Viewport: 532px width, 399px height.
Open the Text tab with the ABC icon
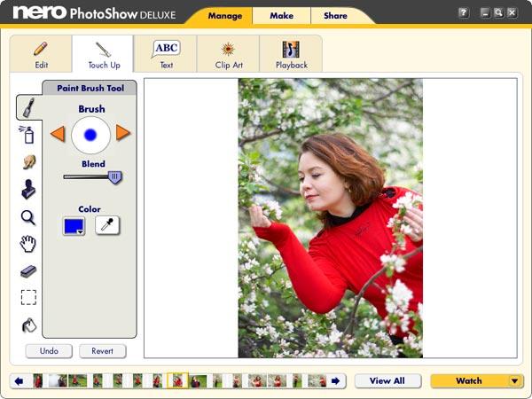pos(166,54)
